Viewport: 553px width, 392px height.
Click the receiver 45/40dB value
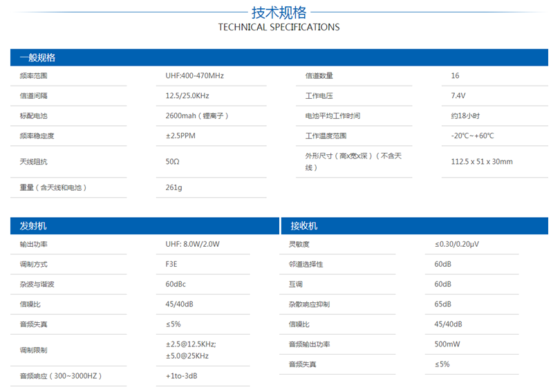point(448,325)
